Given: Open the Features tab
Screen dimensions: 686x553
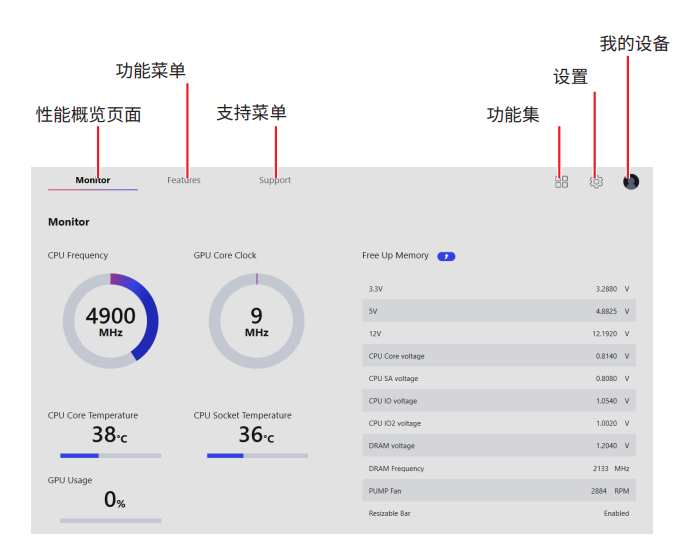Looking at the screenshot, I should (x=184, y=180).
